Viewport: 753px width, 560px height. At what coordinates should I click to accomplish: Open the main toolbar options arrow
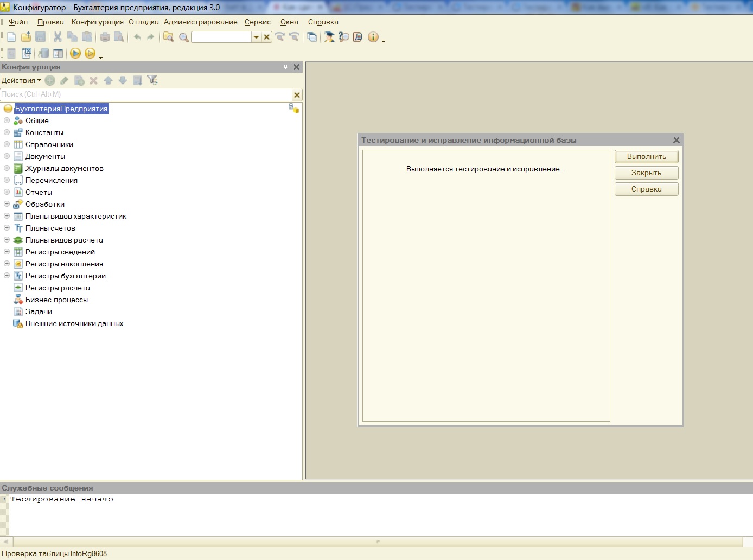384,41
